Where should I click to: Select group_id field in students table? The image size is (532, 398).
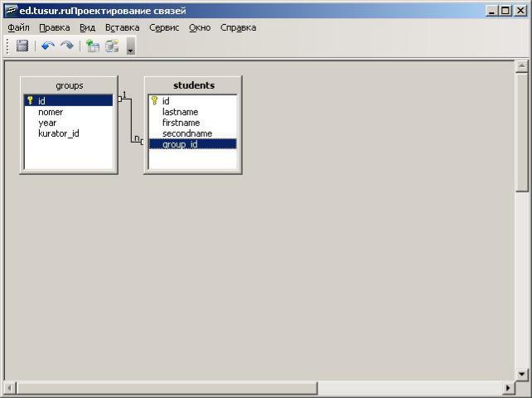click(x=193, y=144)
